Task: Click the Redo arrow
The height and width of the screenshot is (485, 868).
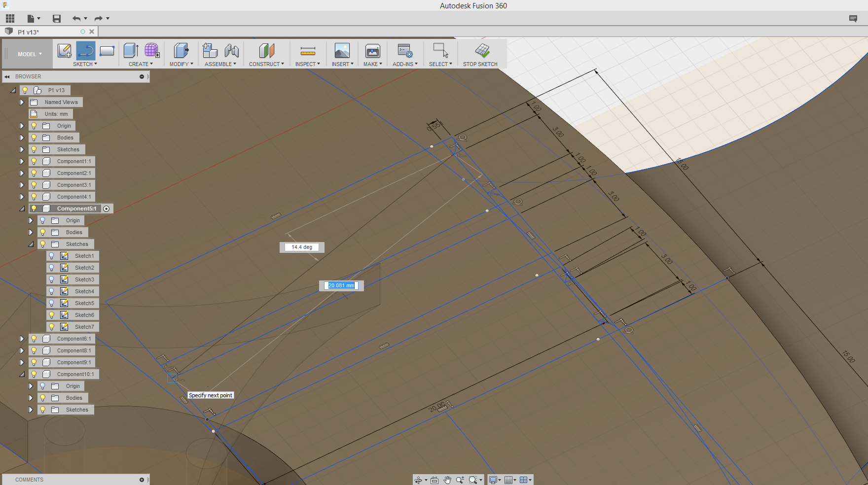Action: (x=98, y=19)
